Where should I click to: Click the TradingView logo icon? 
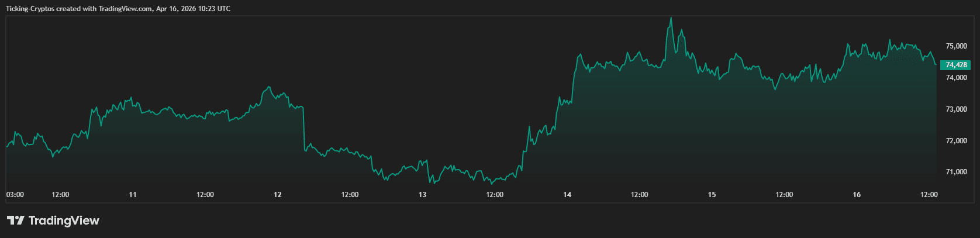click(15, 220)
